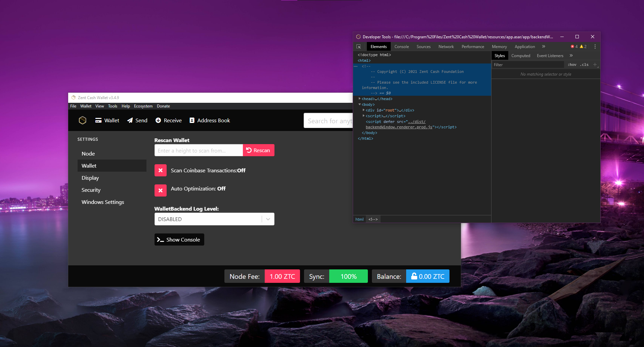Toggle .cls element classes button
The image size is (644, 347).
[584, 64]
